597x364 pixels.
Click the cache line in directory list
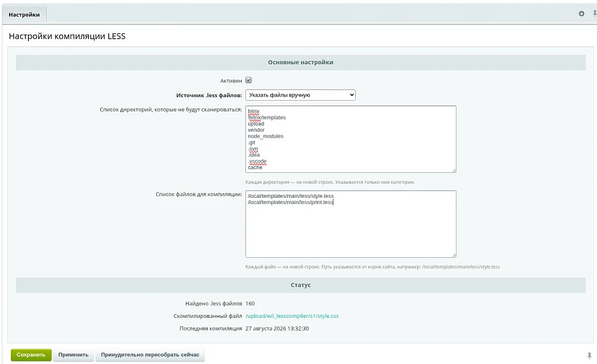(x=255, y=167)
